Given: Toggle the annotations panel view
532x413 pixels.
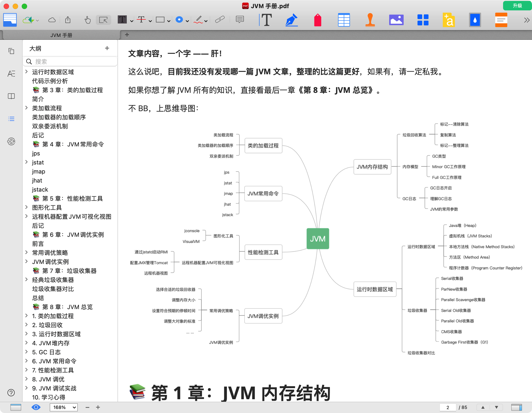Looking at the screenshot, I should pyautogui.click(x=11, y=74).
